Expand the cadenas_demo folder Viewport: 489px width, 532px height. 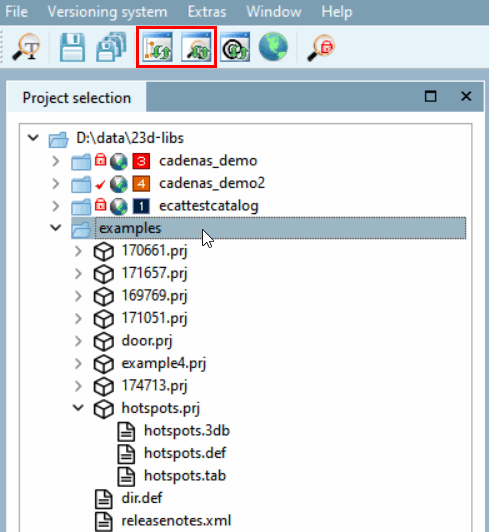56,161
